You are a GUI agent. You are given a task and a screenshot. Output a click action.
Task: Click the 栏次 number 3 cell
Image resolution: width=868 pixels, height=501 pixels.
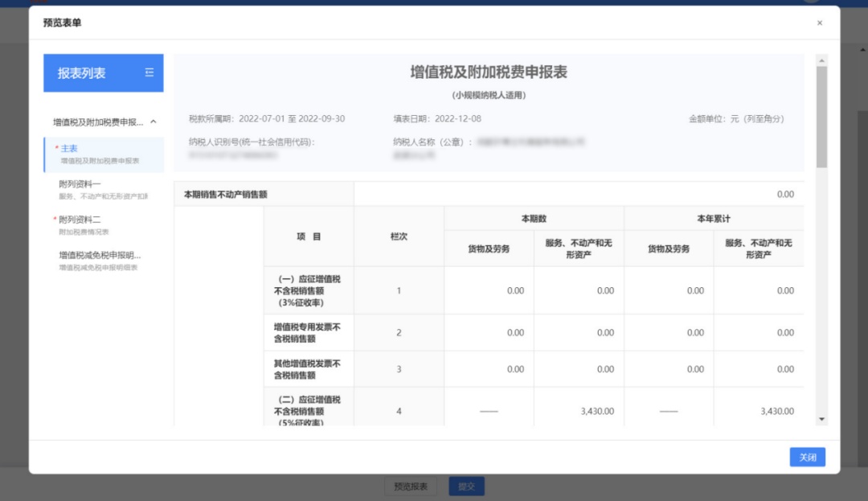point(399,369)
